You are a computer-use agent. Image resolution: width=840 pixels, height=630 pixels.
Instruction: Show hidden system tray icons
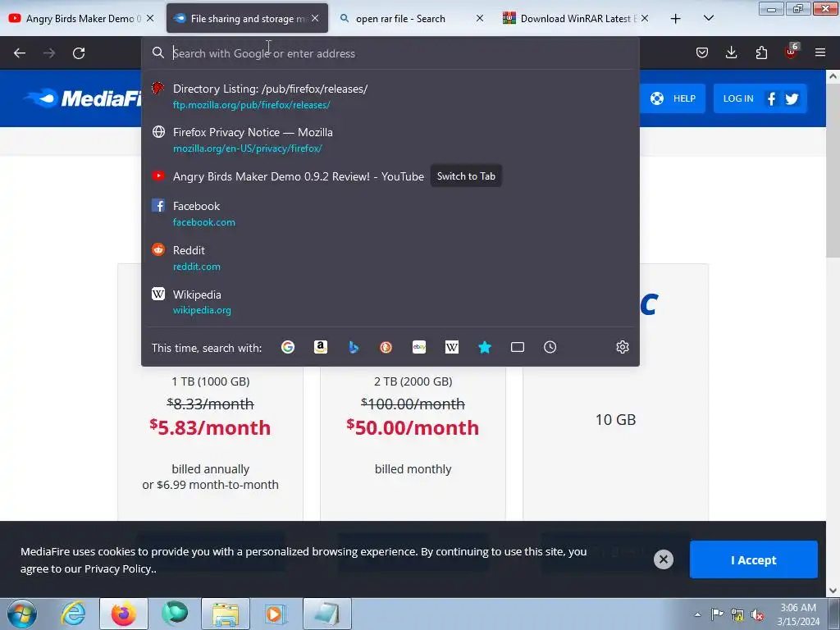[x=697, y=614]
